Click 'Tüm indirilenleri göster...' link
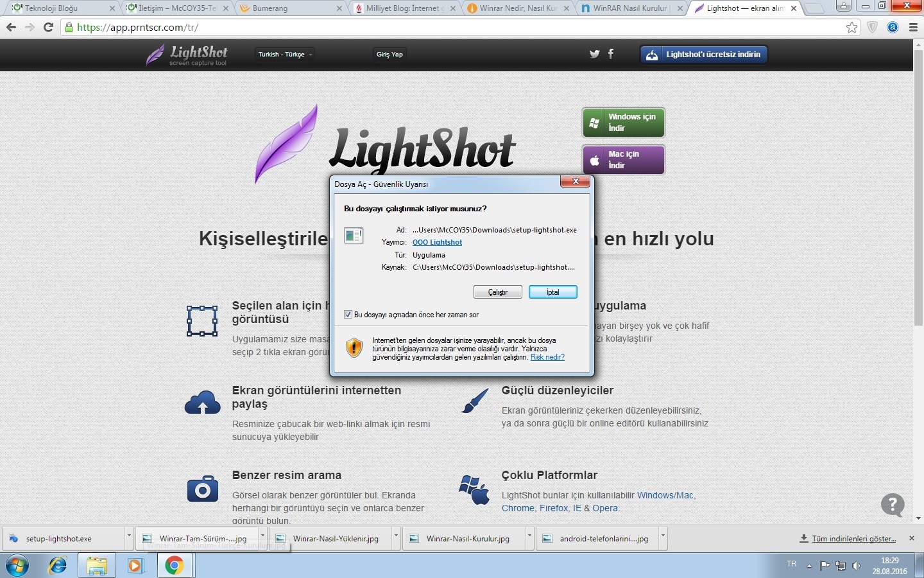The image size is (924, 578). 853,538
